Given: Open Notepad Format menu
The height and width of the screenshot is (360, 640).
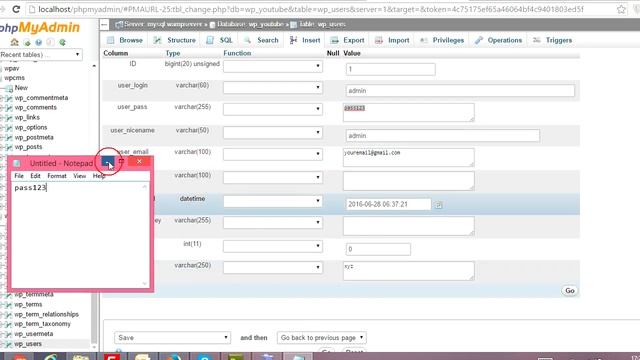Looking at the screenshot, I should coord(57,176).
